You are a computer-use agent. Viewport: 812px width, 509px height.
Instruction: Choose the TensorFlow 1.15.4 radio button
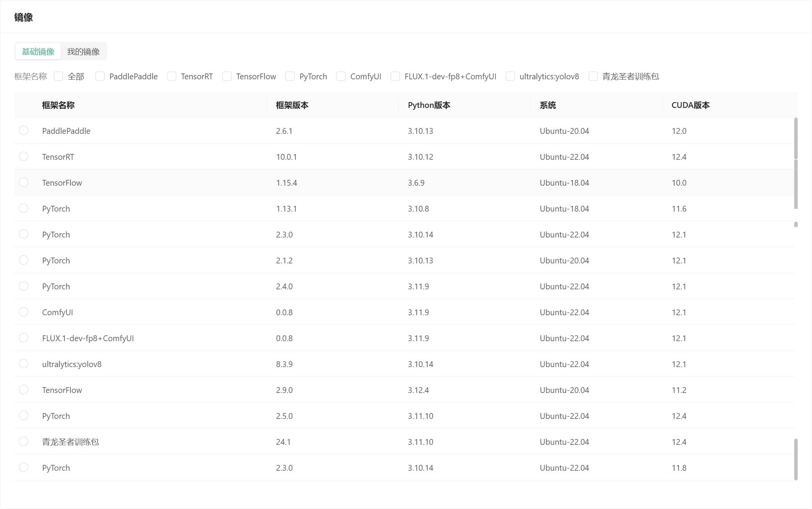coord(24,182)
